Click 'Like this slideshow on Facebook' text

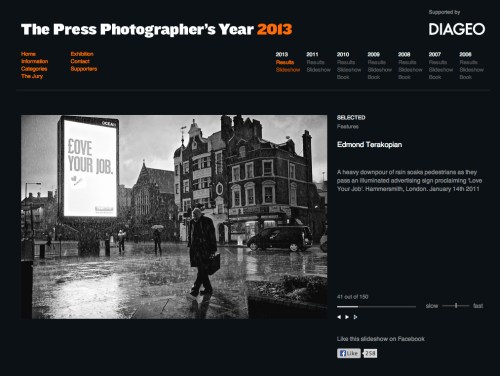pos(381,339)
